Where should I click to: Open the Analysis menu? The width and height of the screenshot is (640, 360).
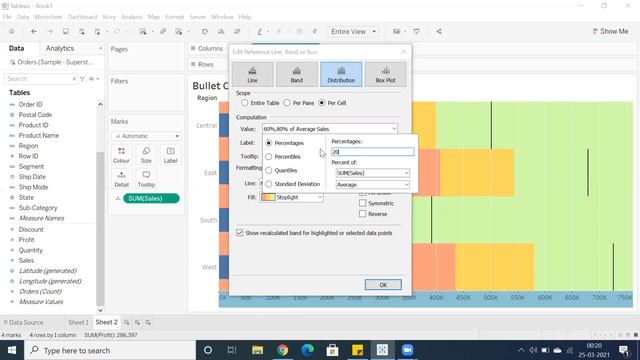(132, 17)
